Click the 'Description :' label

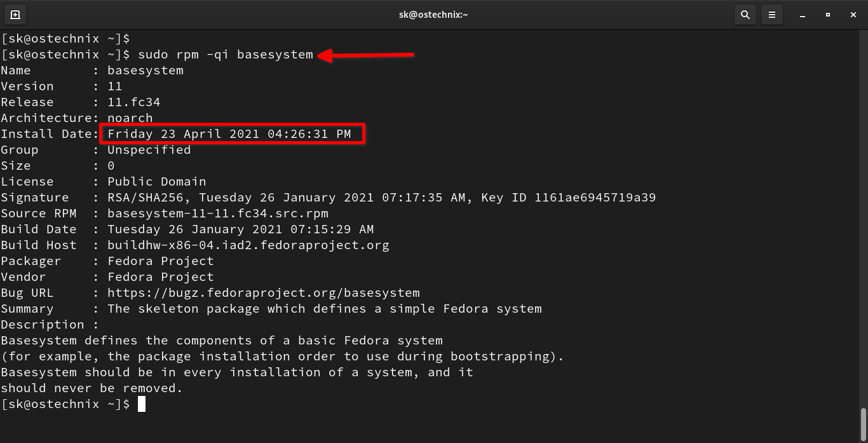click(50, 325)
